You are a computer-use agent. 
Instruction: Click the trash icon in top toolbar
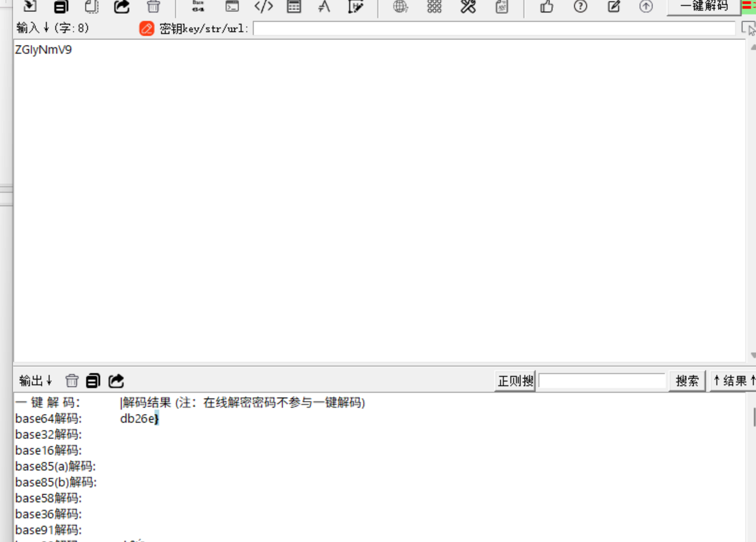tap(153, 7)
